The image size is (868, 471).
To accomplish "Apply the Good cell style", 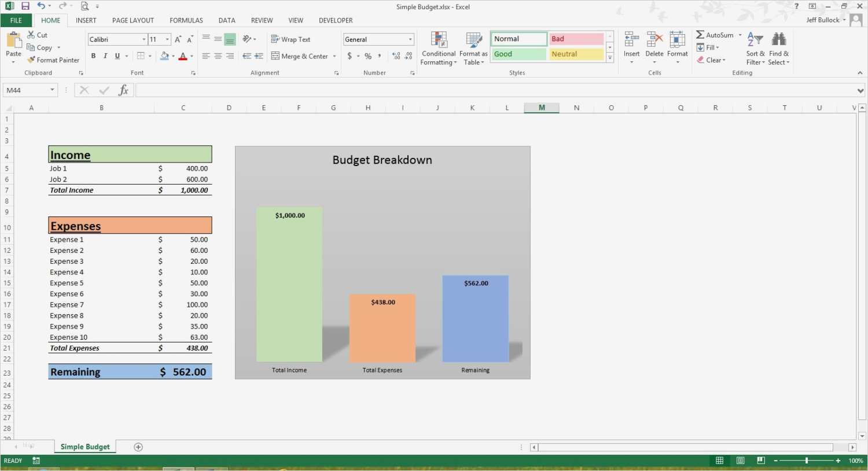I will click(x=518, y=54).
